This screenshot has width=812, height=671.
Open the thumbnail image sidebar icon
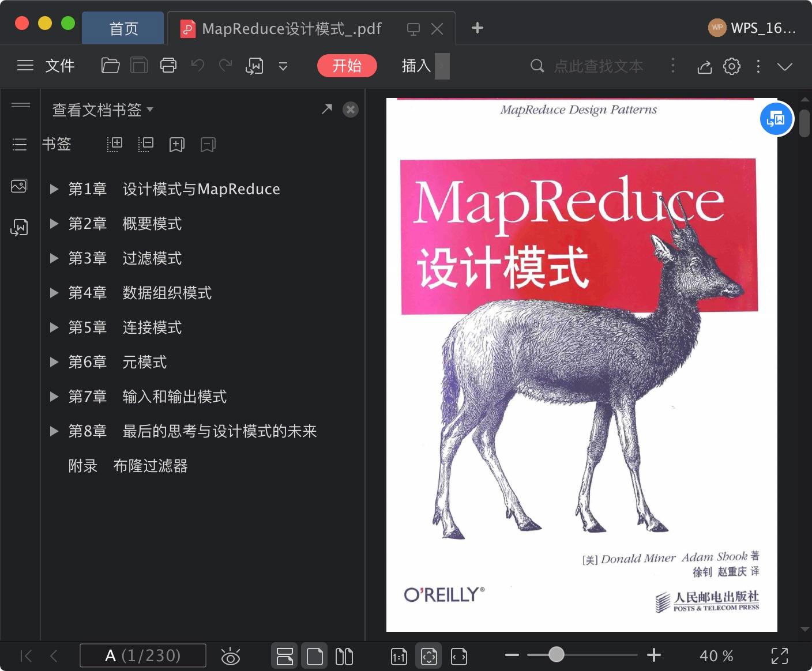tap(19, 186)
